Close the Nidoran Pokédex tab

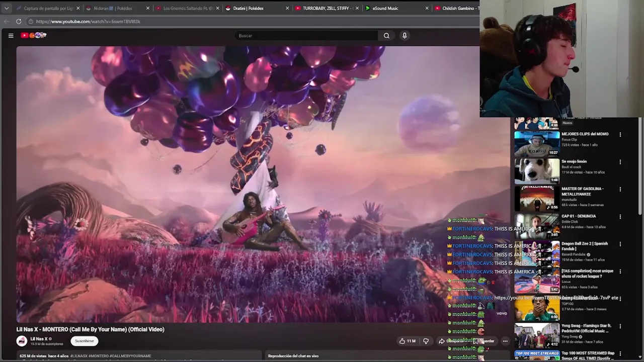pos(148,8)
